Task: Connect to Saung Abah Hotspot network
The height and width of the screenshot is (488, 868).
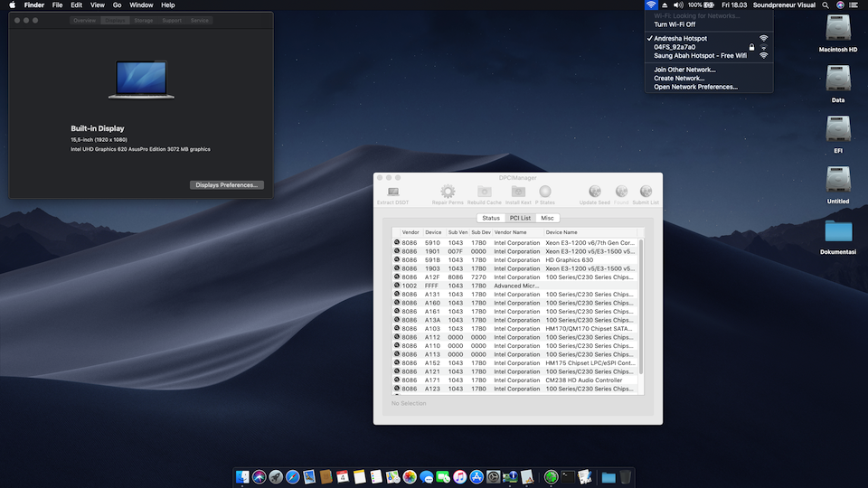Action: (700, 55)
